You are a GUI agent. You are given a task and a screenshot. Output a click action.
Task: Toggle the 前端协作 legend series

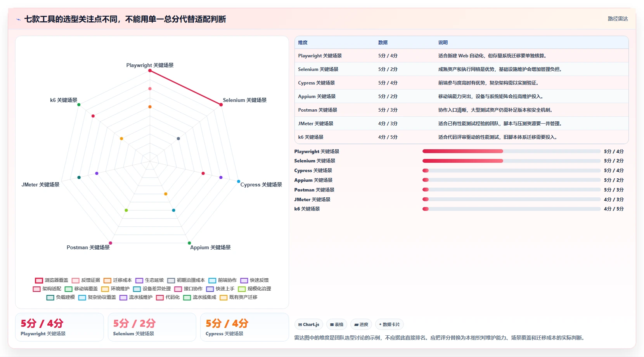pyautogui.click(x=222, y=280)
